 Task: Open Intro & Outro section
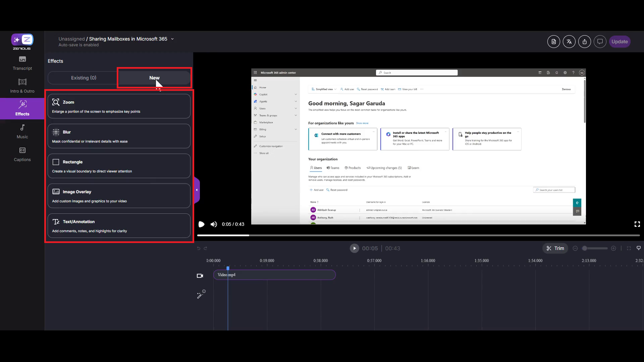click(x=22, y=86)
